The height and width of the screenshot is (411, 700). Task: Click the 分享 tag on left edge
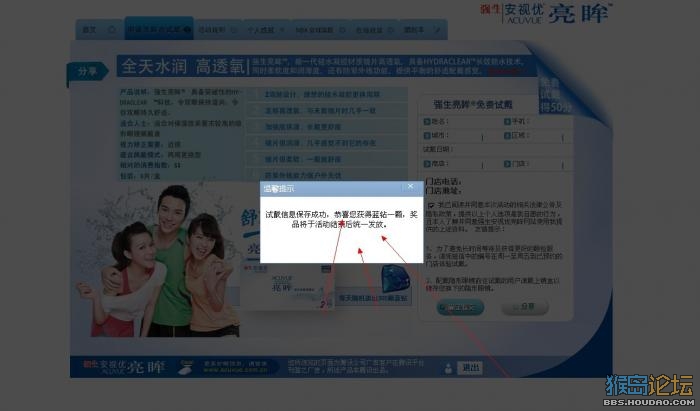[x=88, y=72]
